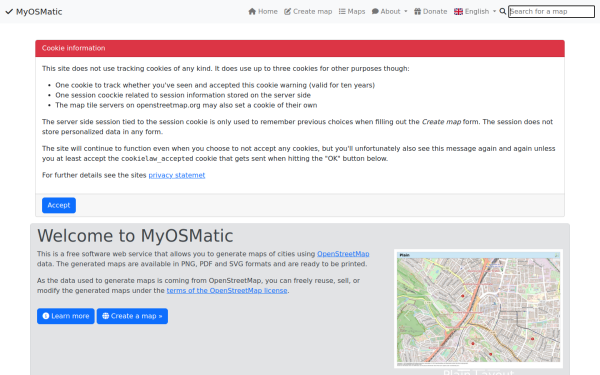Image resolution: width=600 pixels, height=375 pixels.
Task: Open the English language menu
Action: 475,11
